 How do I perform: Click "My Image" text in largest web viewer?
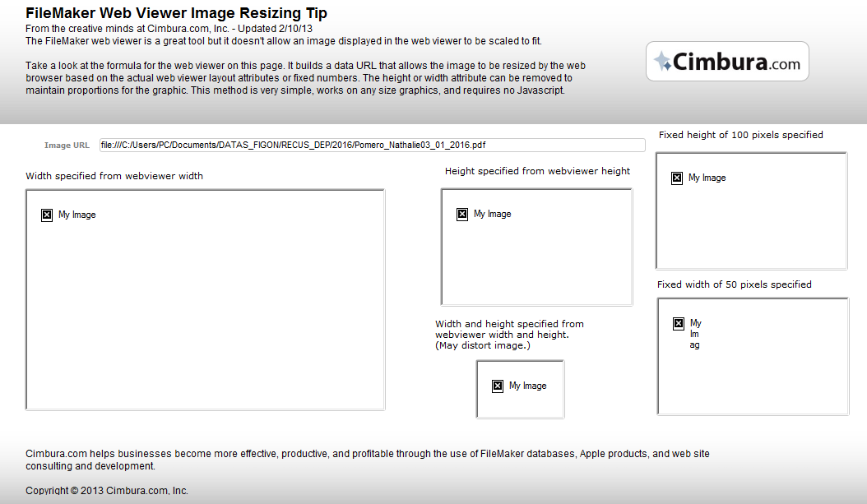point(76,215)
